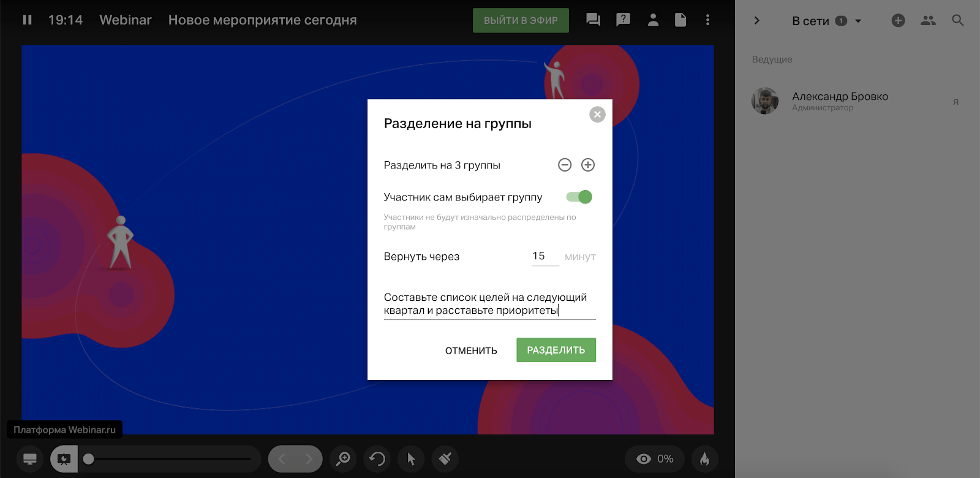This screenshot has height=478, width=980.
Task: Click 'ОТМЕНИТЬ' to cancel splitting
Action: [471, 351]
